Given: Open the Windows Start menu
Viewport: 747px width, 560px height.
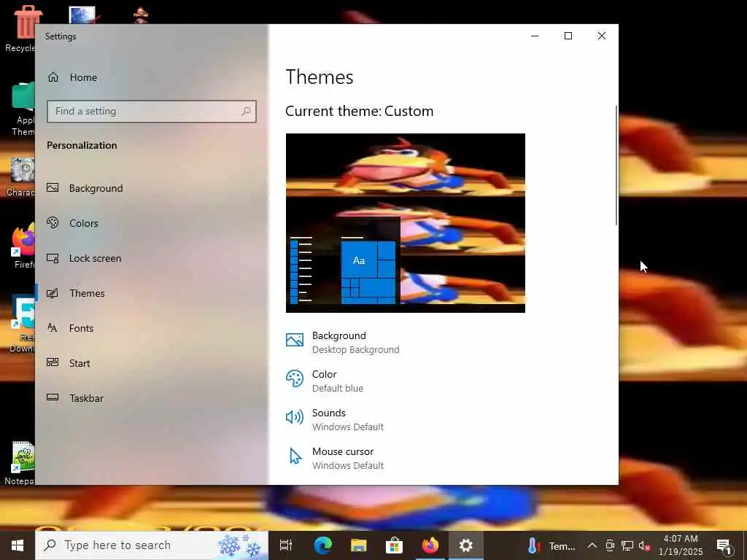Looking at the screenshot, I should [x=18, y=545].
